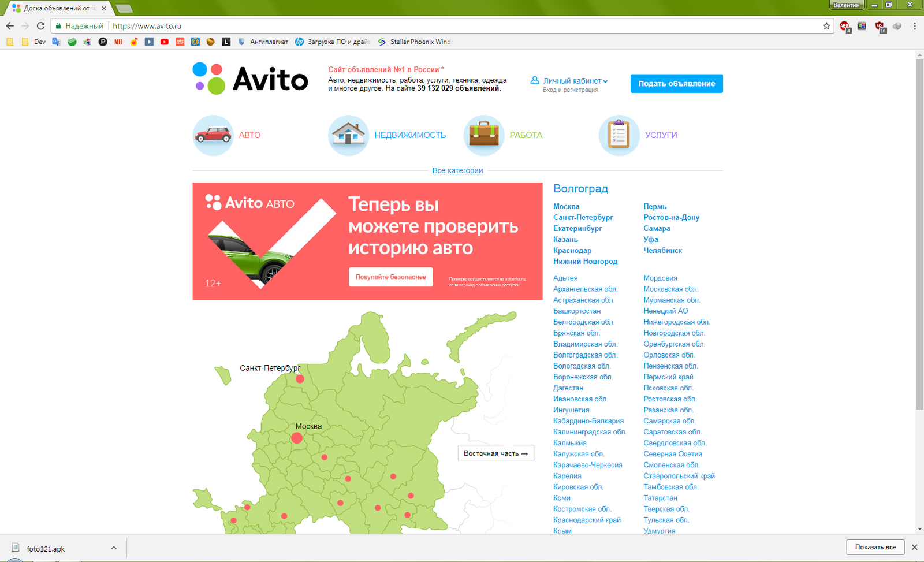Open the new tab button

click(124, 8)
